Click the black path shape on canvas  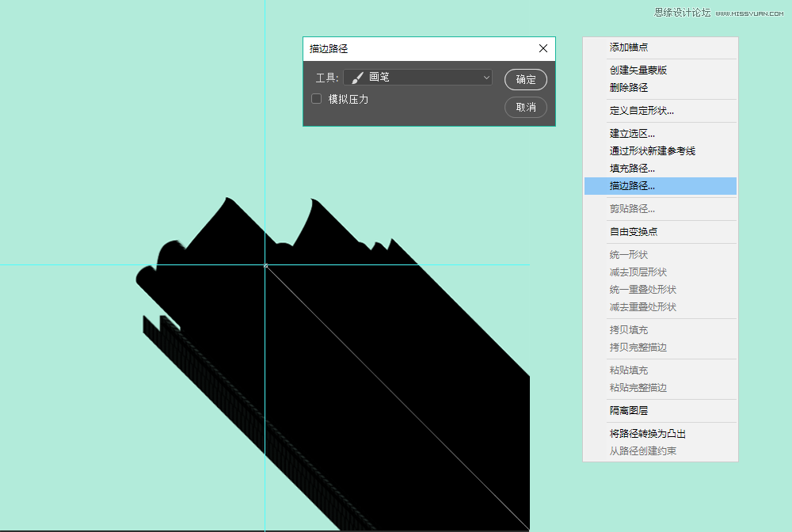pos(356,356)
